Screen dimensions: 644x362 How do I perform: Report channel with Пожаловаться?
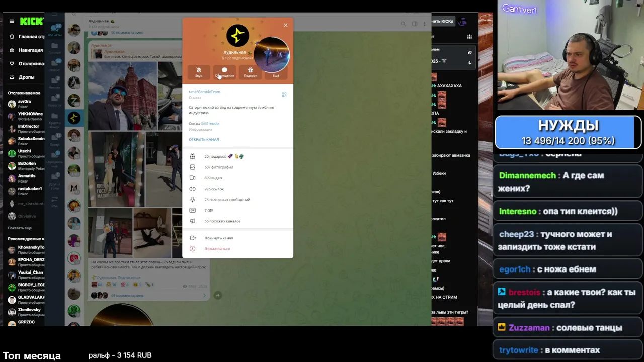tap(237, 249)
